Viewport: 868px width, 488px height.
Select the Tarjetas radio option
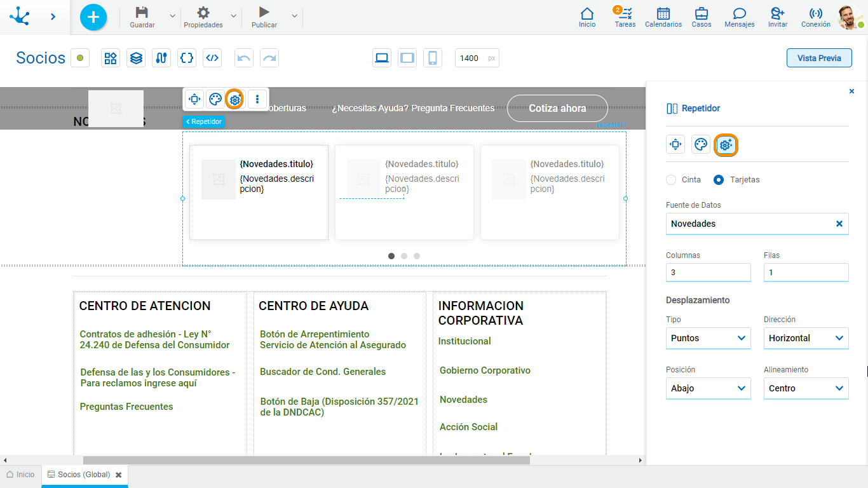(719, 180)
